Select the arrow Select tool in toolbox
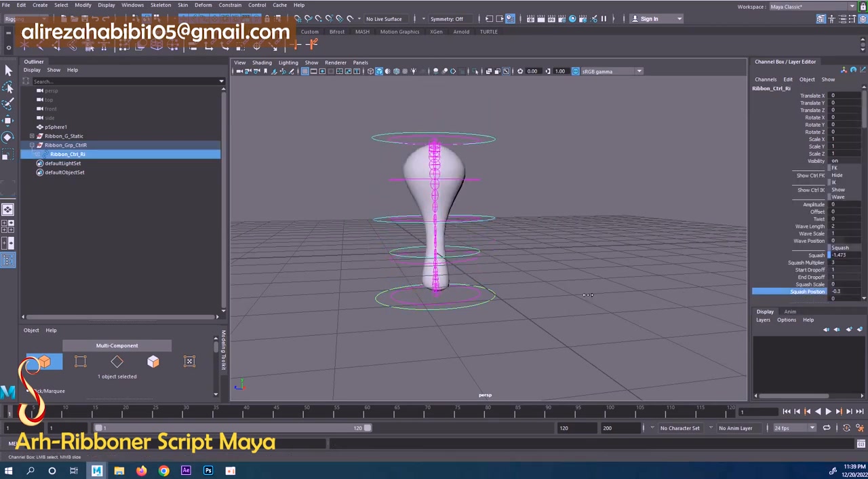Viewport: 868px width, 479px height. (8, 71)
